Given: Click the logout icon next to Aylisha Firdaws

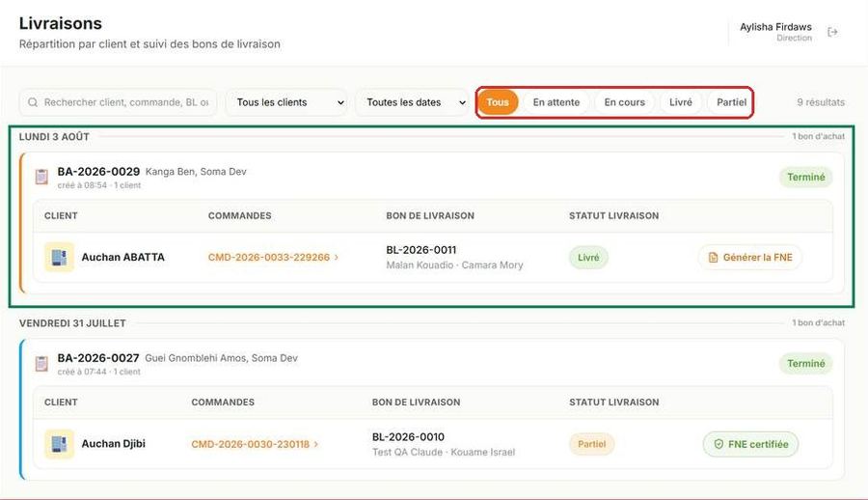Looking at the screenshot, I should (832, 32).
